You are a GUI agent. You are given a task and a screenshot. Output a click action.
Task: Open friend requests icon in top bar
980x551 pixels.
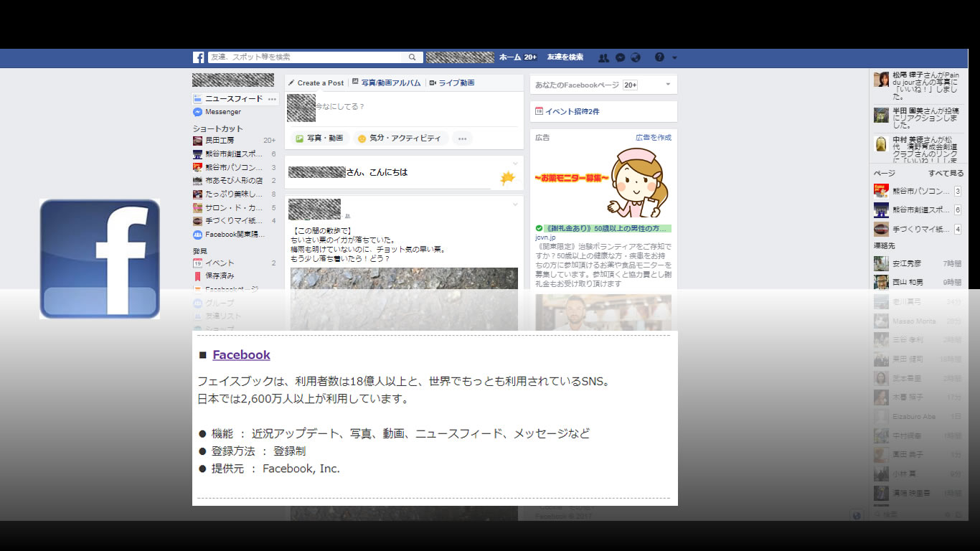pos(603,57)
